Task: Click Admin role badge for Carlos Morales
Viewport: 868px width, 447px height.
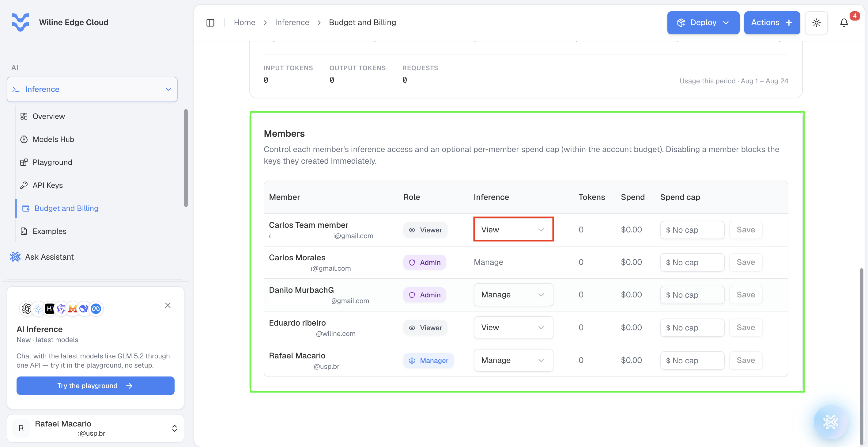Action: tap(425, 262)
